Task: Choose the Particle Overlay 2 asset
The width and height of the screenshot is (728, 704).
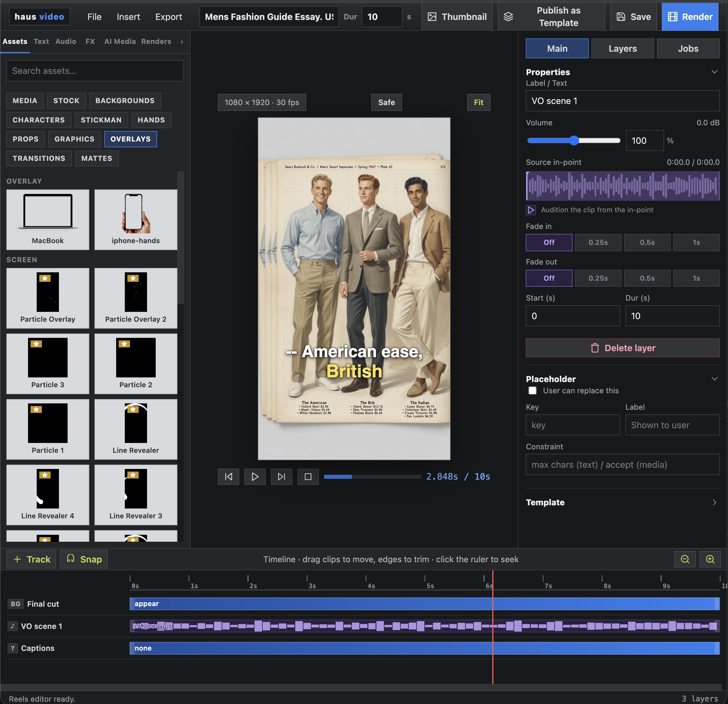Action: (136, 298)
